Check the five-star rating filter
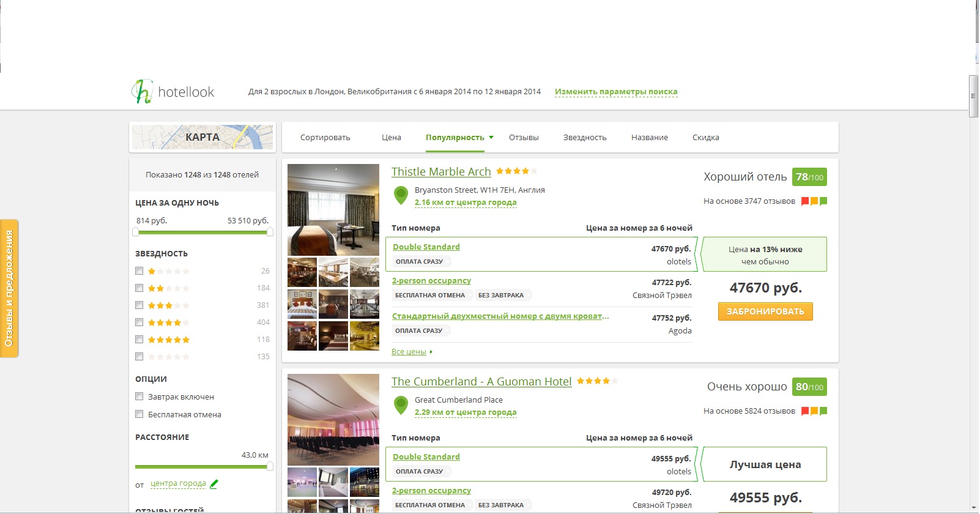This screenshot has width=980, height=514. pyautogui.click(x=139, y=339)
